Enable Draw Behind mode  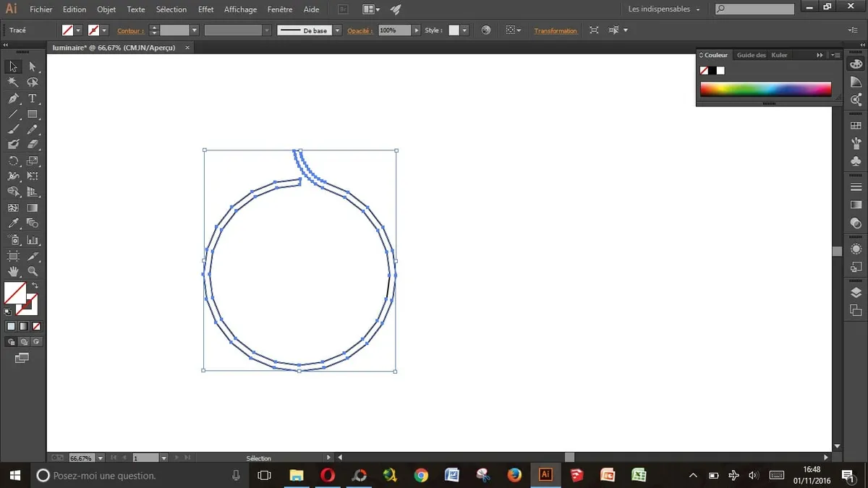click(x=23, y=341)
